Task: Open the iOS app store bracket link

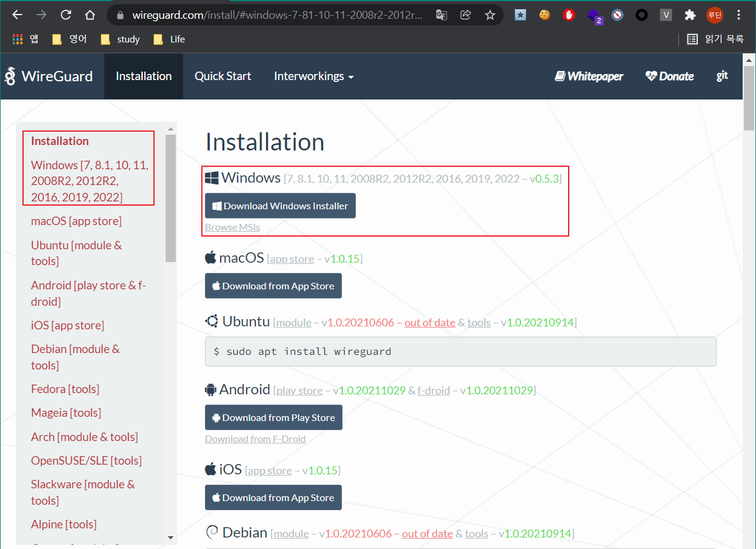Action: coord(270,471)
